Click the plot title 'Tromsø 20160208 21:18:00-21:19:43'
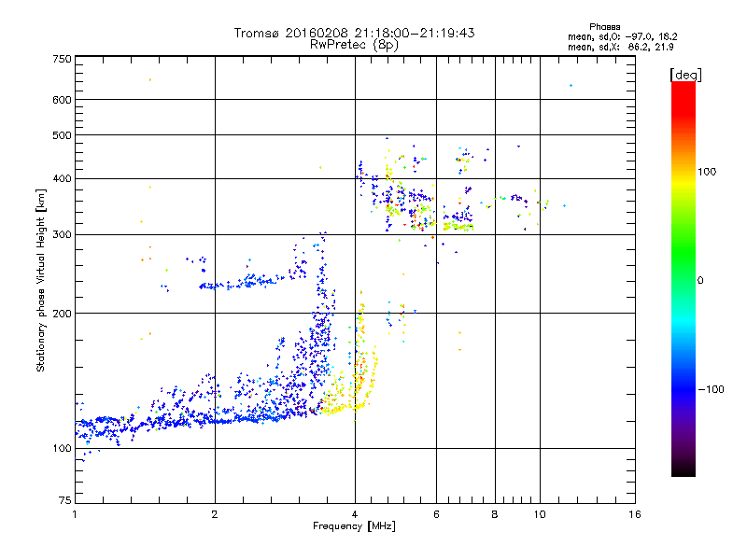 click(354, 33)
